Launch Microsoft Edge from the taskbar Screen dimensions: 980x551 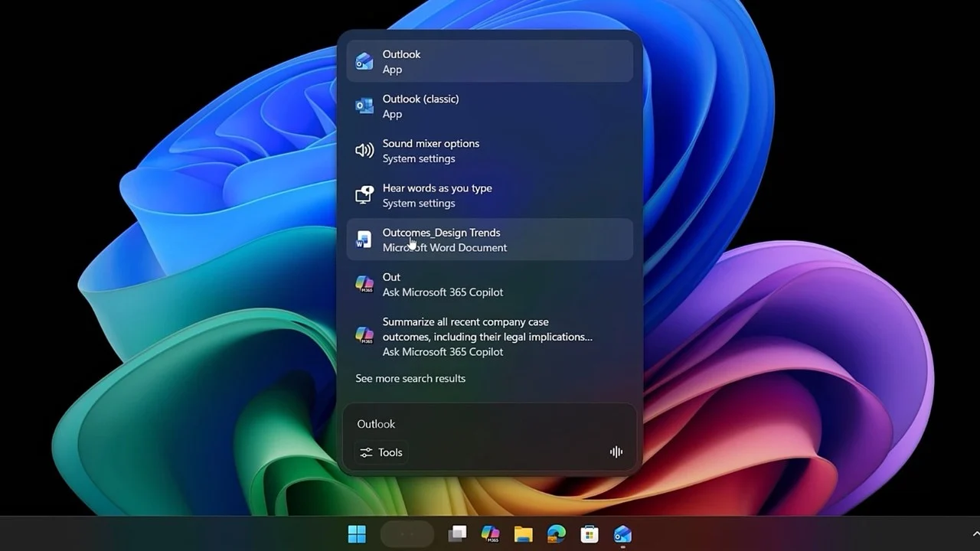tap(557, 533)
